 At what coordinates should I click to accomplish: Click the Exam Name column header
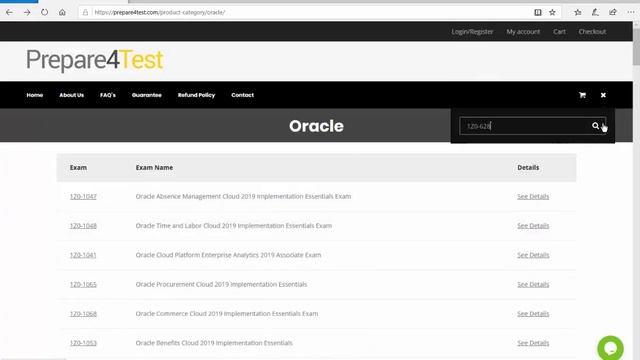click(x=154, y=167)
